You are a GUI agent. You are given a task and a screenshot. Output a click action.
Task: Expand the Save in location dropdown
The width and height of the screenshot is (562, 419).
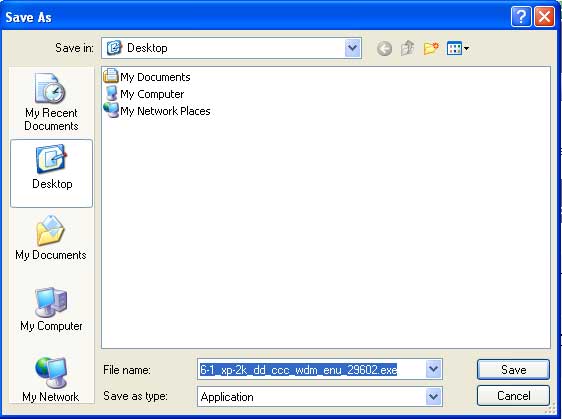pos(352,48)
